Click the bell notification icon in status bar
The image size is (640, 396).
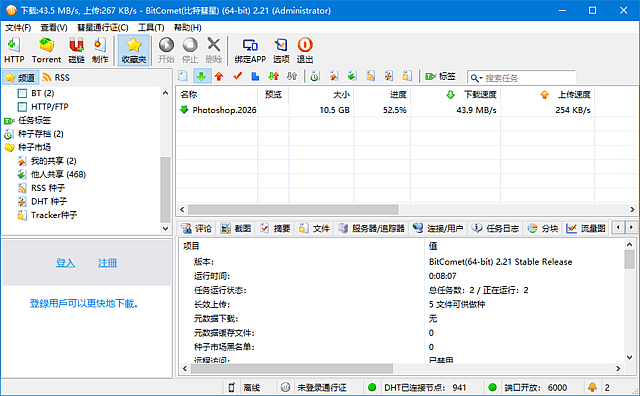(x=592, y=387)
